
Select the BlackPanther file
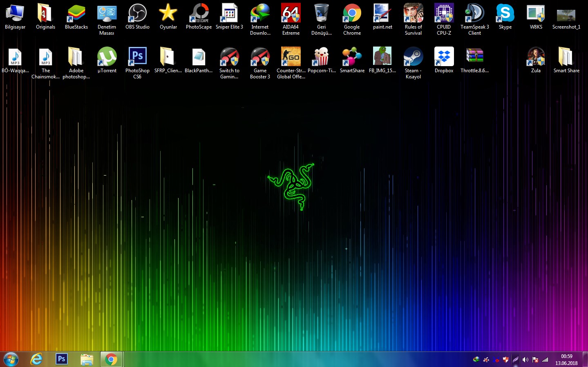coord(199,60)
